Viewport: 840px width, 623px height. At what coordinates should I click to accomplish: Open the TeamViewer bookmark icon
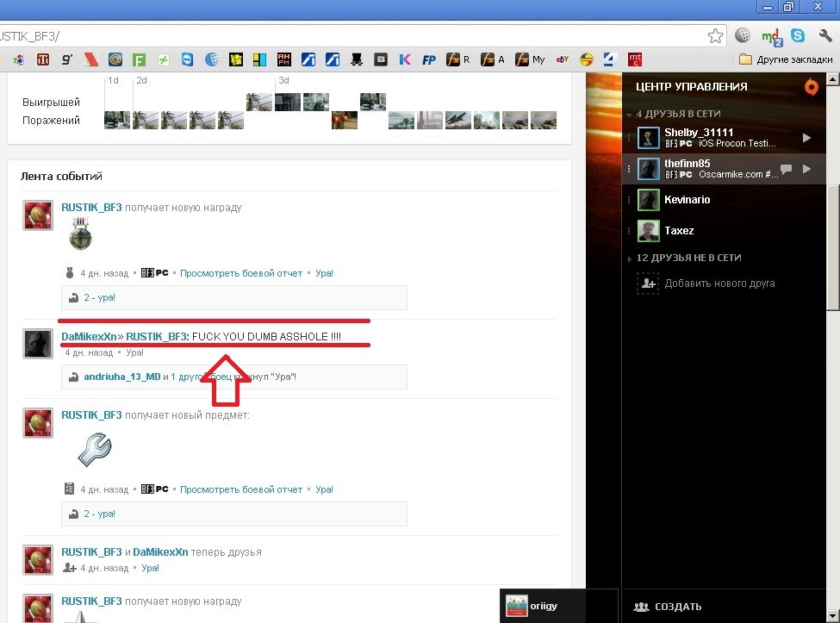pos(187,59)
